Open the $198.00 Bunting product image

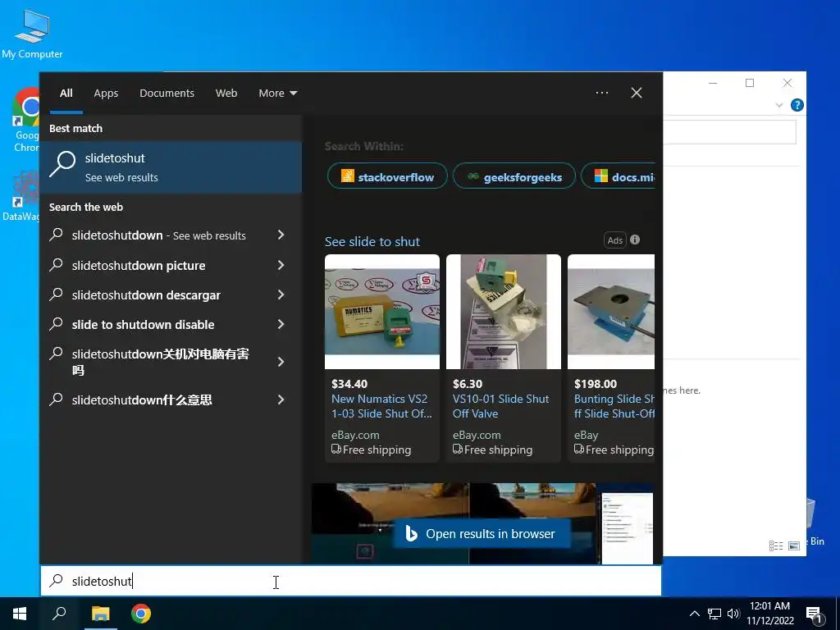pos(611,312)
